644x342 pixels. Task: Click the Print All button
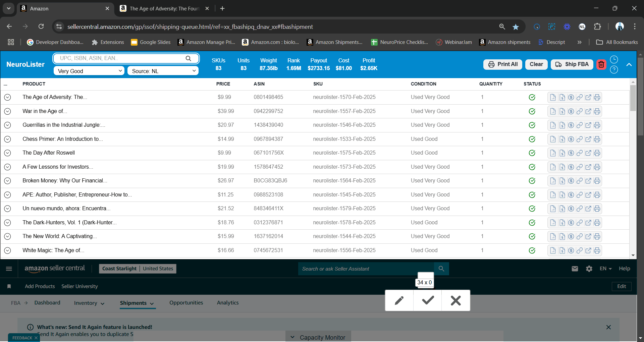click(x=503, y=64)
